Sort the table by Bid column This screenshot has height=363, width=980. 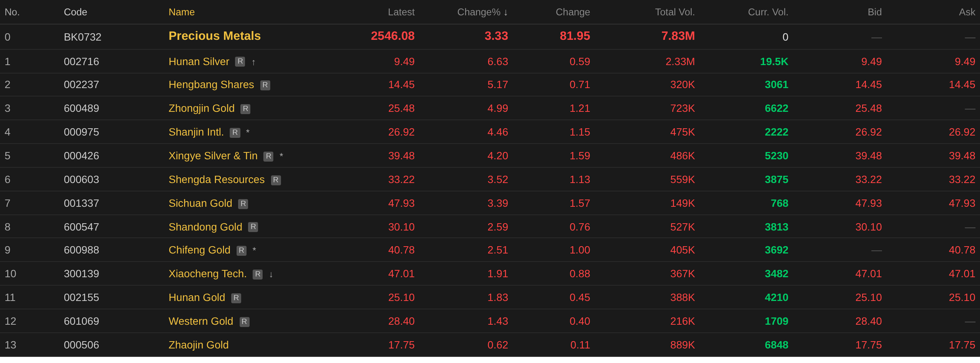tap(875, 12)
